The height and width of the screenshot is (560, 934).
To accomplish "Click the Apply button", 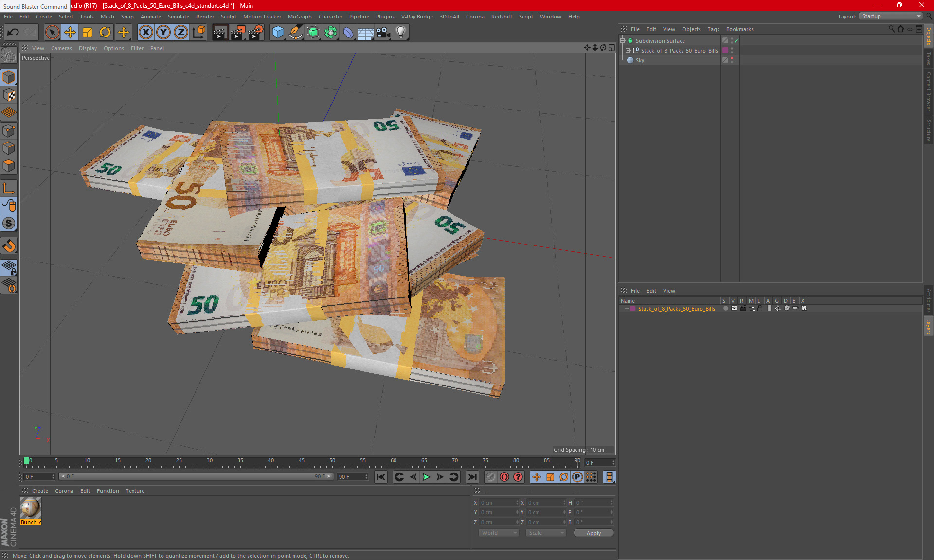I will tap(593, 533).
